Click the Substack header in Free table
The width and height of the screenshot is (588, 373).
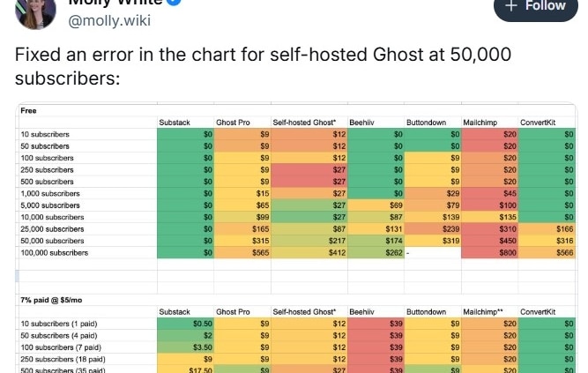pyautogui.click(x=175, y=123)
